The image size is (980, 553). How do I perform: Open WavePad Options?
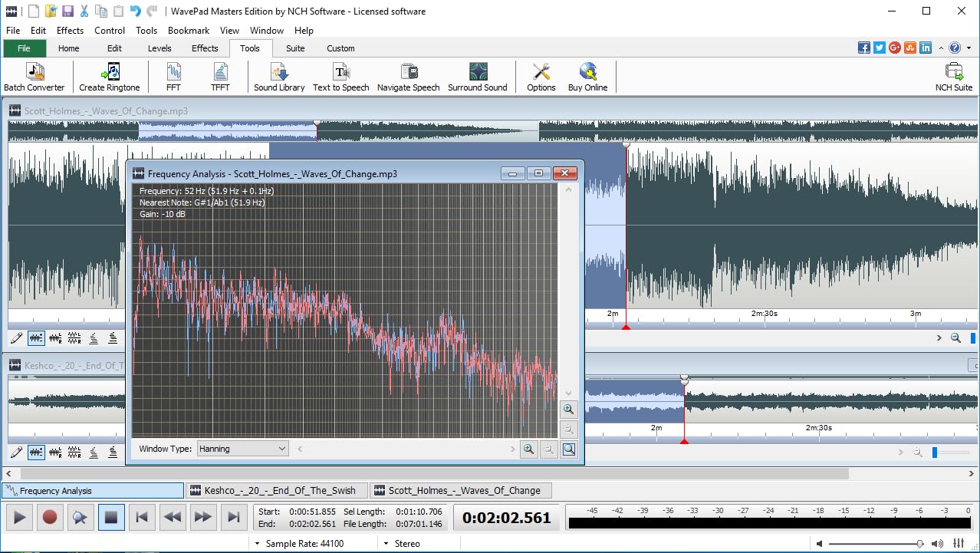(541, 76)
